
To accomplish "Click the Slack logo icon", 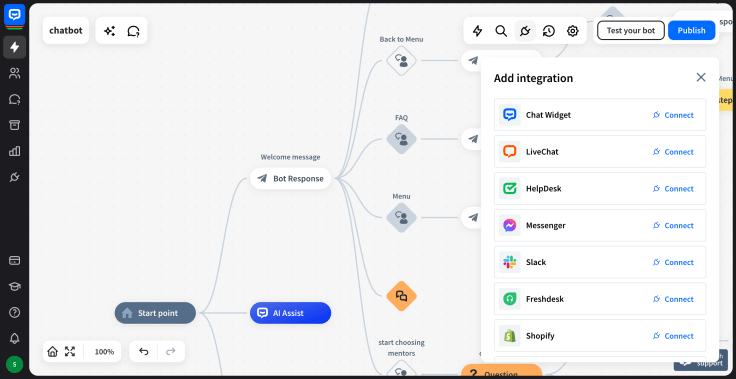I will (510, 262).
